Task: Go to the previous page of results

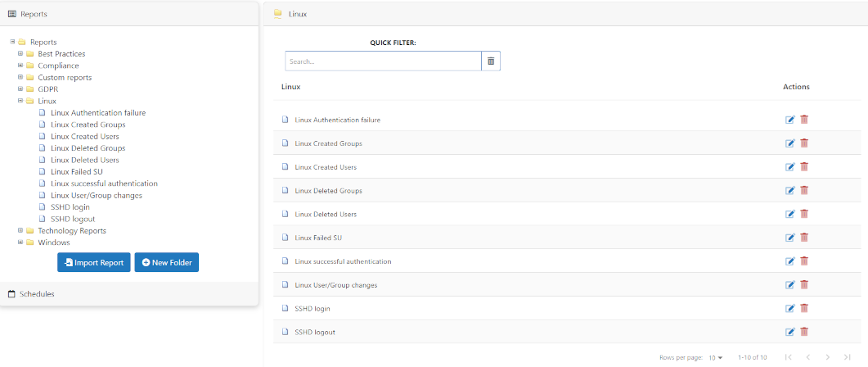Action: click(x=808, y=357)
